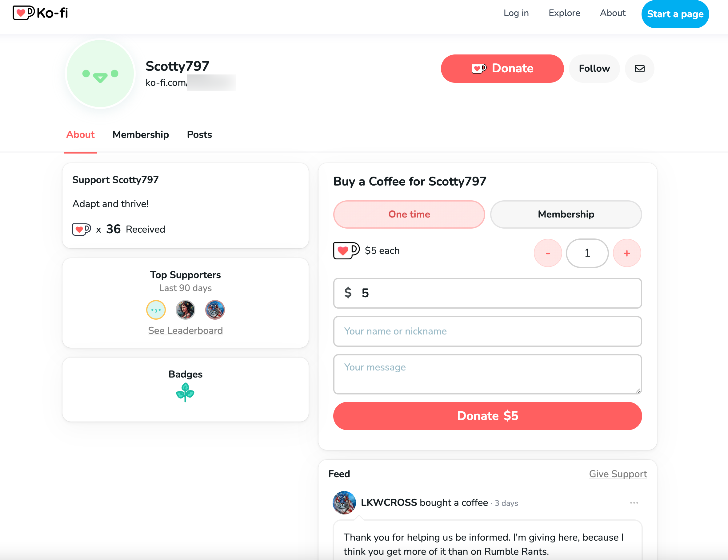This screenshot has width=728, height=560.
Task: Open the tiger supporter avatar in leaderboard
Action: click(215, 310)
